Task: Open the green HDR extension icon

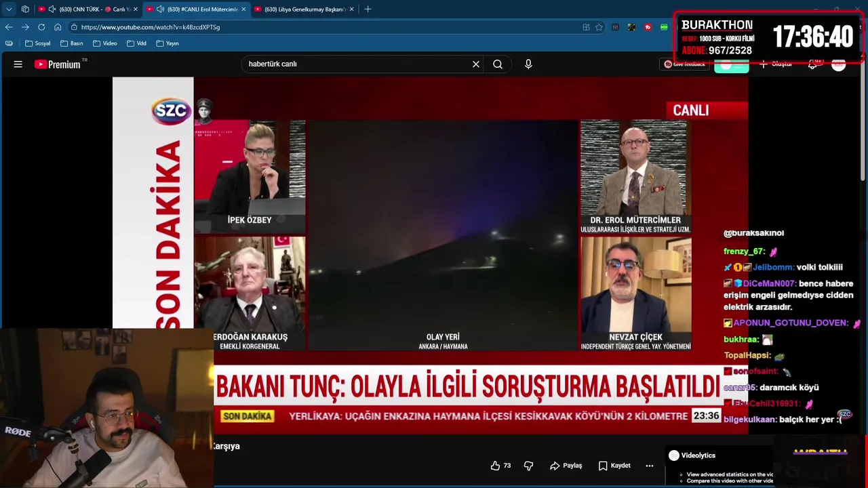Action: pyautogui.click(x=664, y=27)
